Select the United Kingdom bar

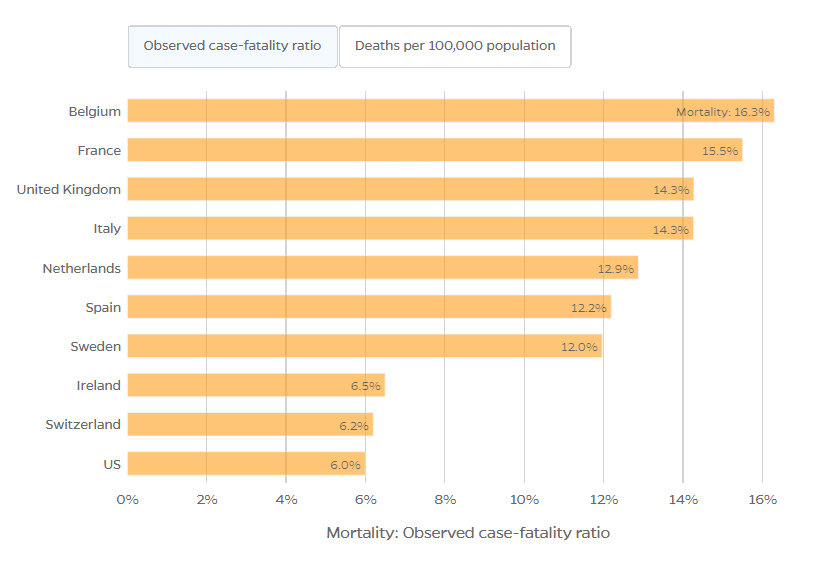pyautogui.click(x=411, y=189)
